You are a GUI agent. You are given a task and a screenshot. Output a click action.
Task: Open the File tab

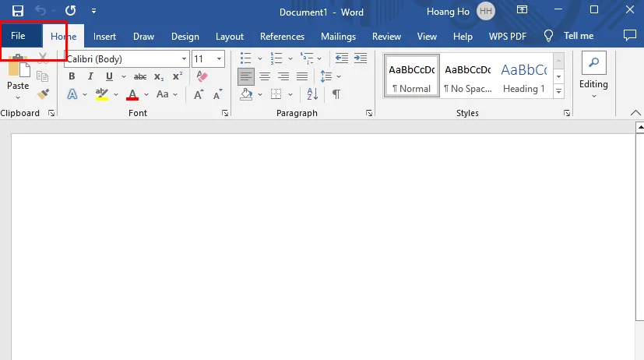[x=18, y=36]
